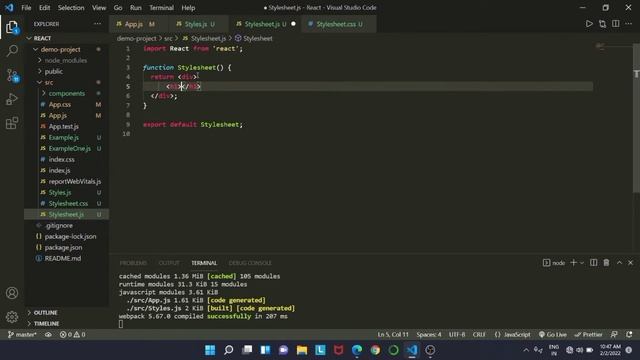Image resolution: width=640 pixels, height=360 pixels.
Task: Open reportWebVitals.js in the file tree
Action: (x=67, y=182)
